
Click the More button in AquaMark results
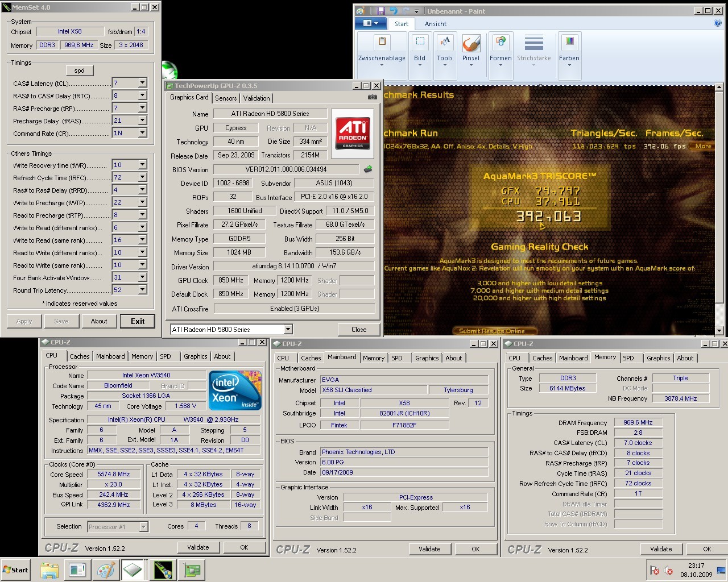pos(704,146)
